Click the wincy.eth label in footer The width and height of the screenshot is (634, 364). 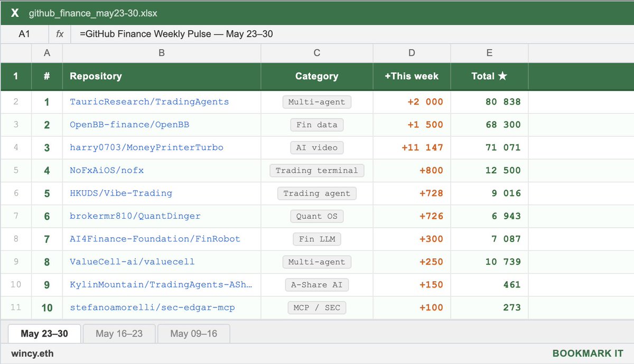point(32,353)
